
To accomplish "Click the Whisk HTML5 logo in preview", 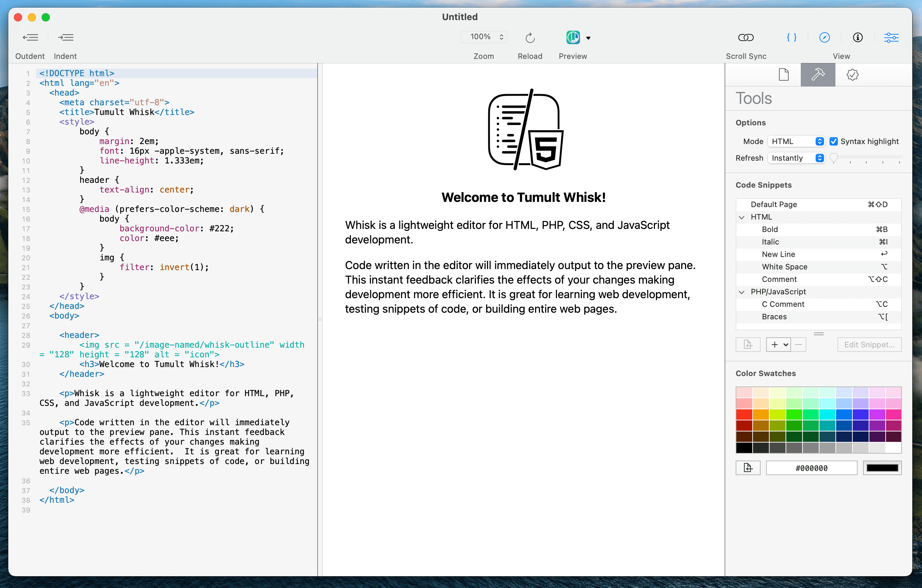I will (525, 130).
